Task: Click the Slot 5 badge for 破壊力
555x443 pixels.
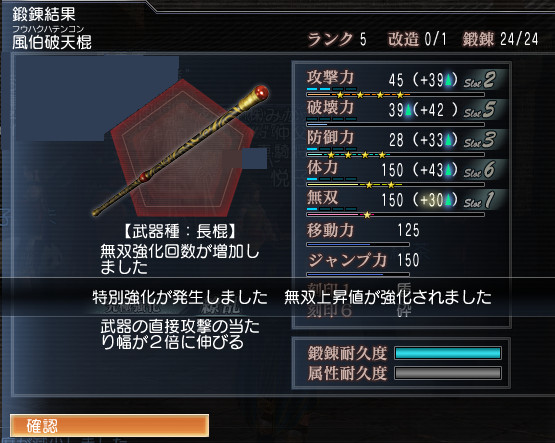Action: click(x=480, y=110)
